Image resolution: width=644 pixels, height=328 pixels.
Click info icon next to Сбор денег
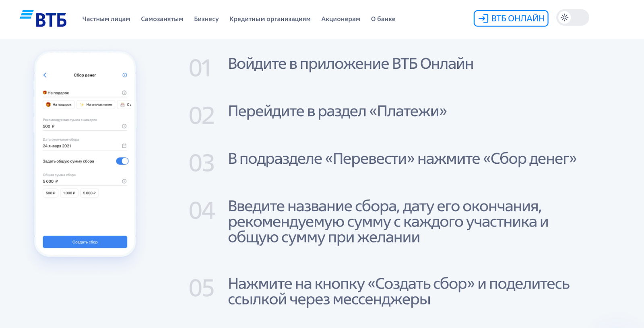click(x=125, y=75)
